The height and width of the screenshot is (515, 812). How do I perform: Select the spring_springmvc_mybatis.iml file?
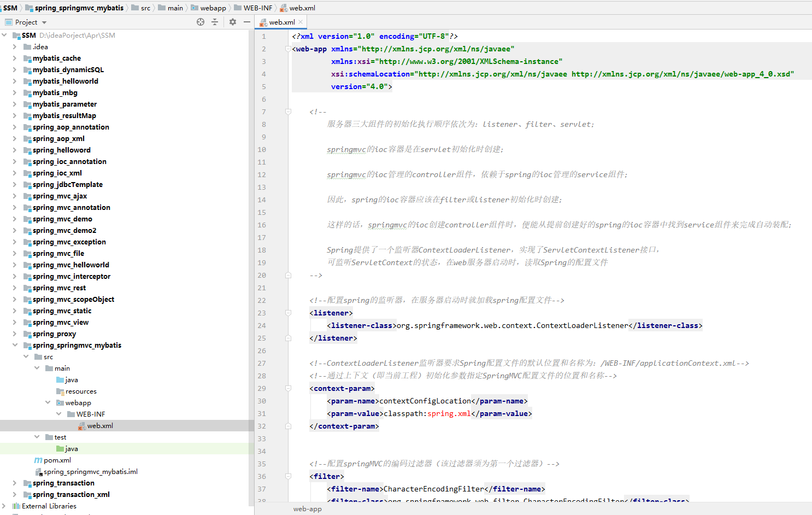pyautogui.click(x=90, y=471)
